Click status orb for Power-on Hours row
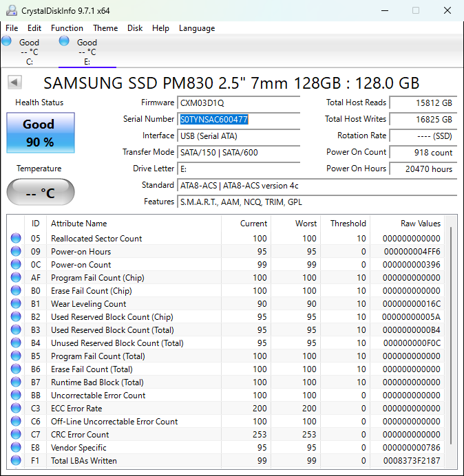The height and width of the screenshot is (476, 464). click(x=16, y=251)
